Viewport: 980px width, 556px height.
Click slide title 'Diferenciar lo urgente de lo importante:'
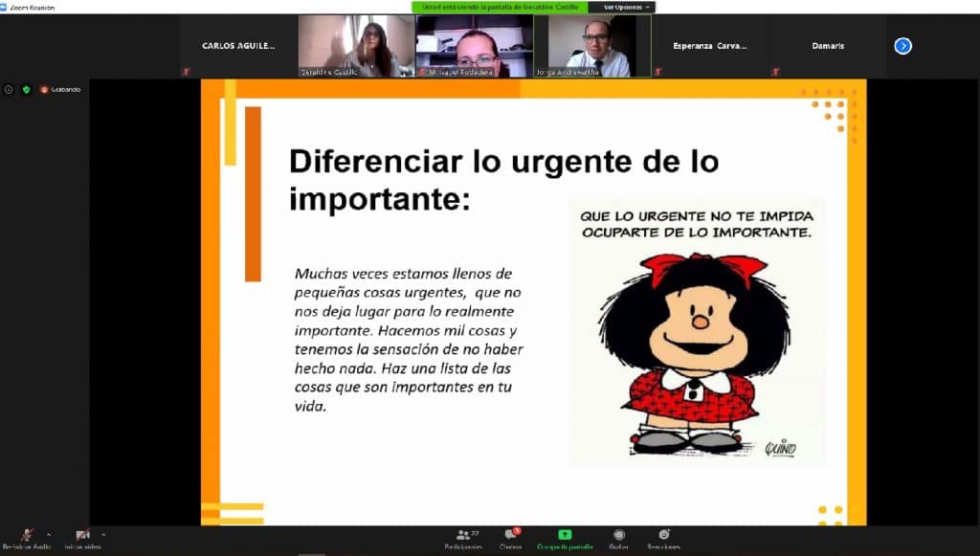[x=503, y=180]
